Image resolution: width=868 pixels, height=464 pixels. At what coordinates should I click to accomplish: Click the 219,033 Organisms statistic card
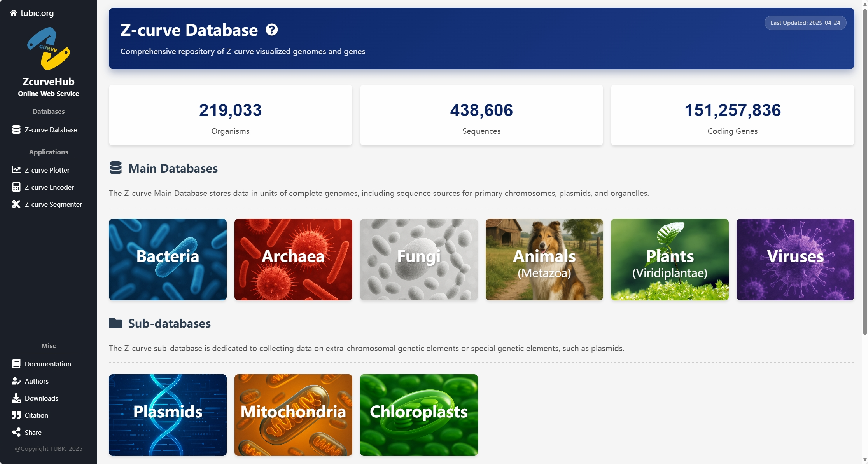click(x=231, y=115)
